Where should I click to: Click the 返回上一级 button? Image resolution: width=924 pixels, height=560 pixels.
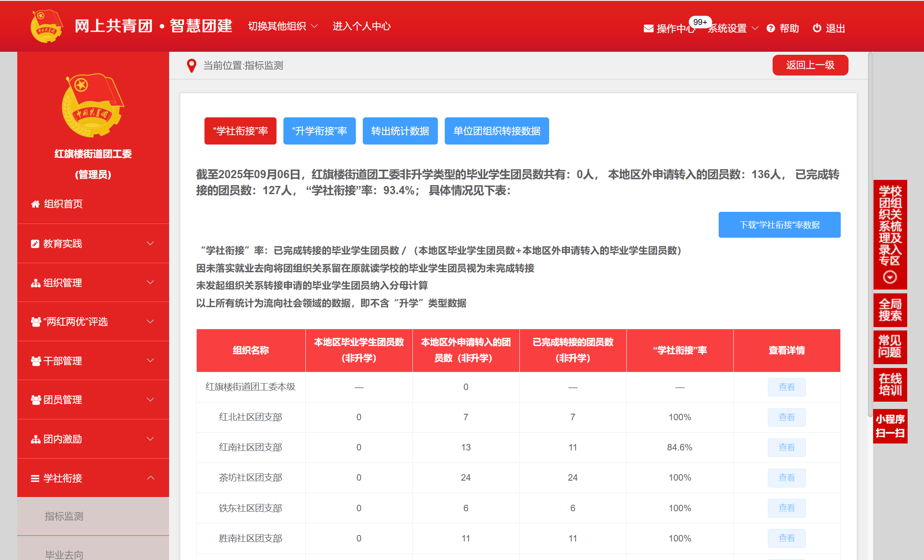(810, 65)
